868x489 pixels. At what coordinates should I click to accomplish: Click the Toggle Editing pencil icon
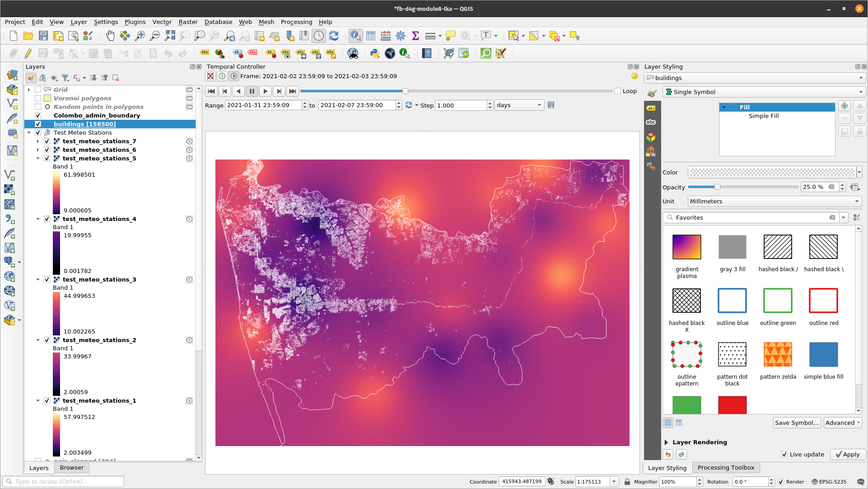pos(28,53)
